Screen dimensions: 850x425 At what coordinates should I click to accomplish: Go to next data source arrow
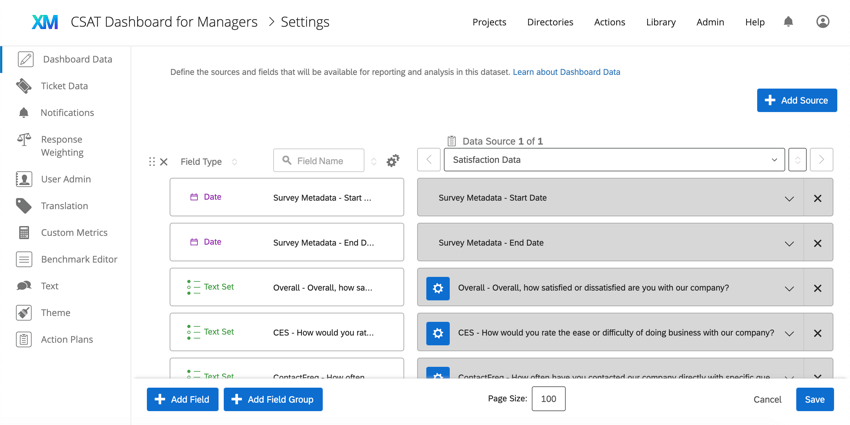click(x=821, y=160)
